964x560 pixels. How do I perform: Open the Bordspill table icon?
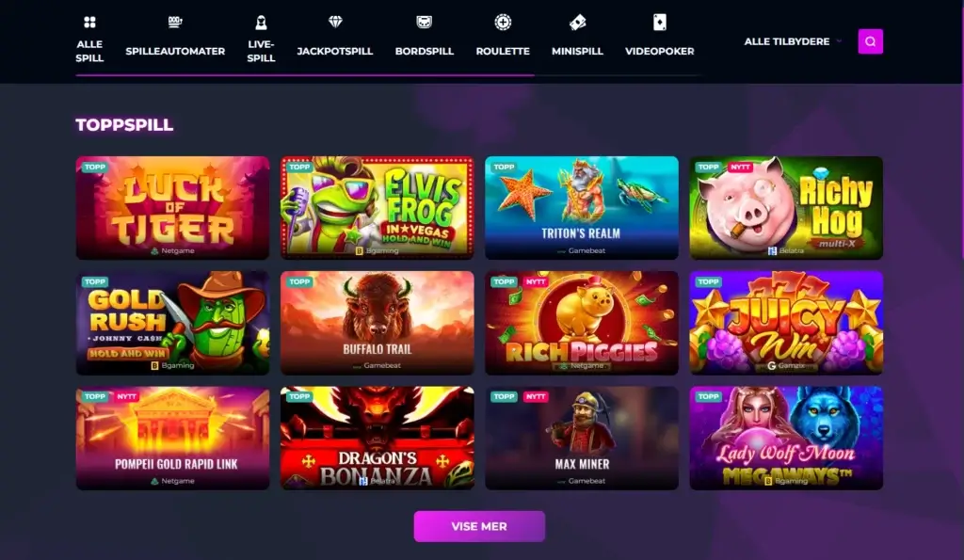[x=425, y=23]
